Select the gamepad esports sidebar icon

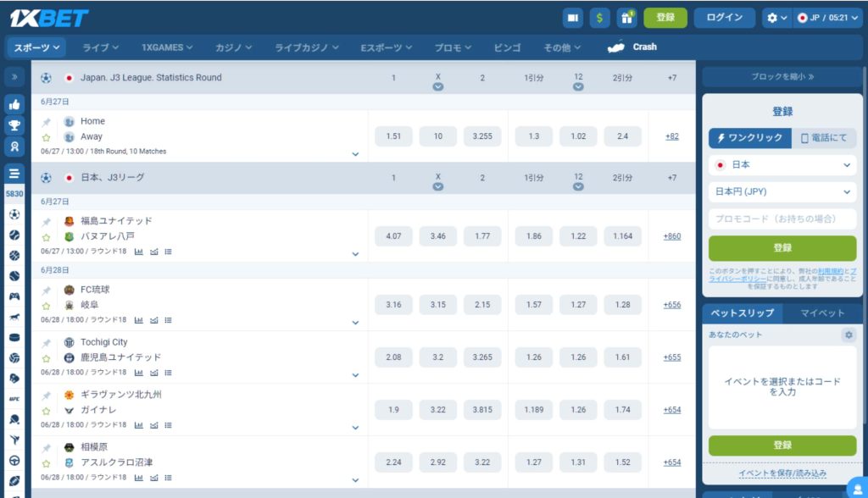(x=14, y=296)
